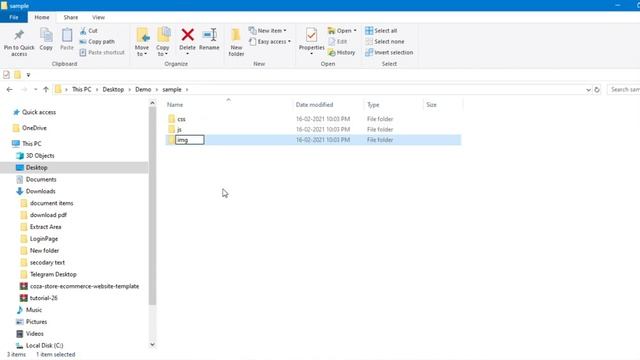Open Videos in the sidebar
Viewport: 640px width, 360px height.
[x=35, y=333]
